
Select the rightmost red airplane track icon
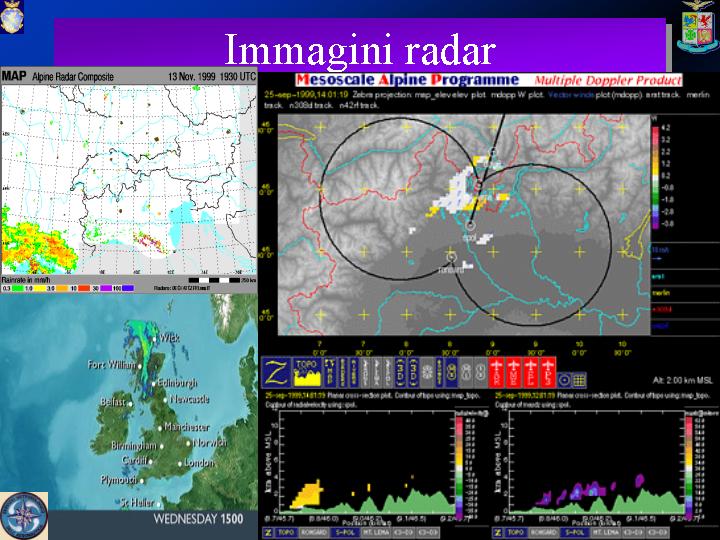point(546,372)
